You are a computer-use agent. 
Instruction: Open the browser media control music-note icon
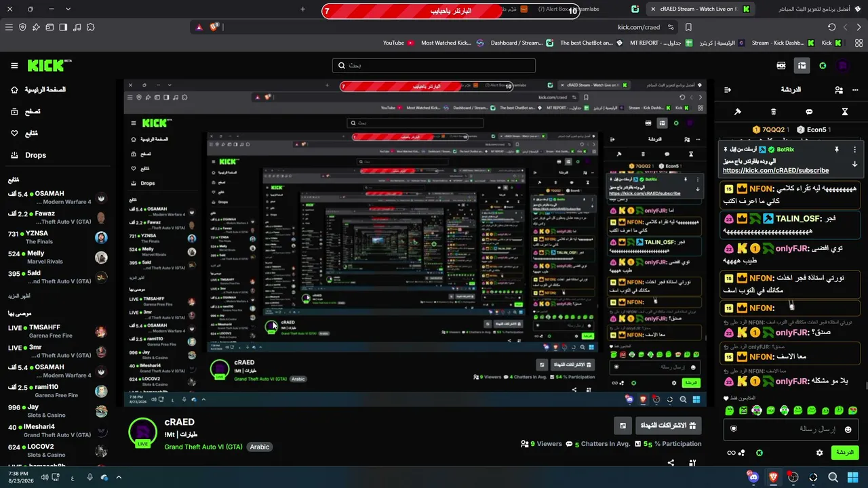point(77,27)
